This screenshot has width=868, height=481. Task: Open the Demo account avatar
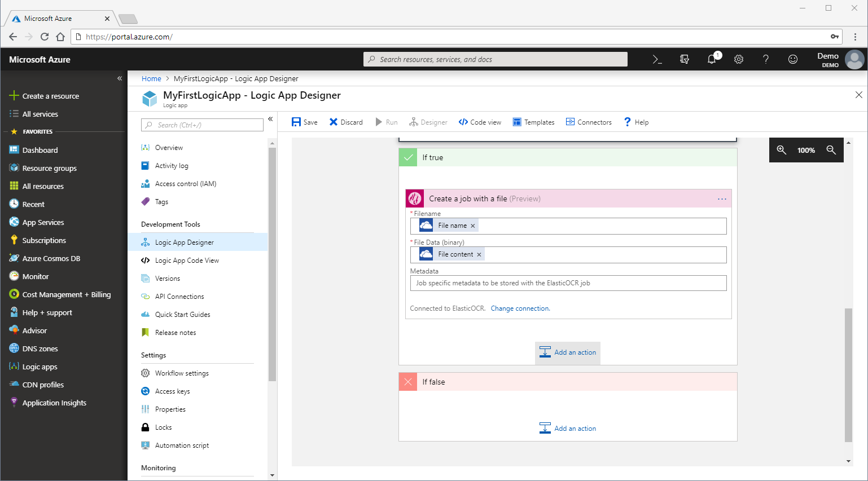click(x=854, y=59)
